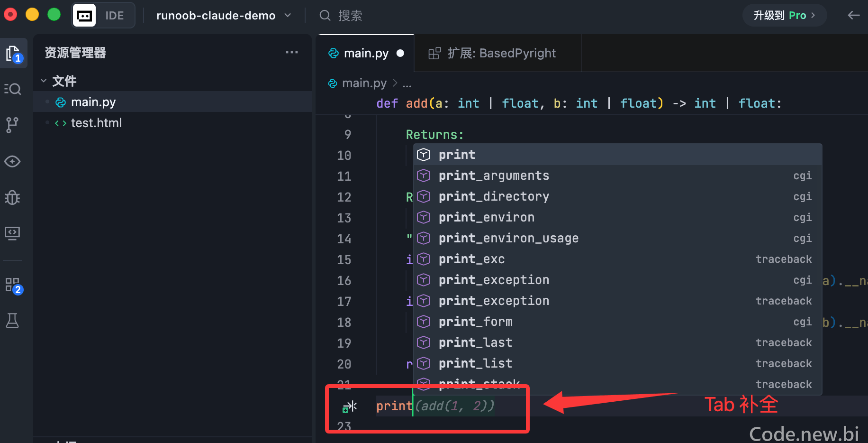Choose print_list completion suggestion
The width and height of the screenshot is (868, 443).
pyautogui.click(x=618, y=363)
